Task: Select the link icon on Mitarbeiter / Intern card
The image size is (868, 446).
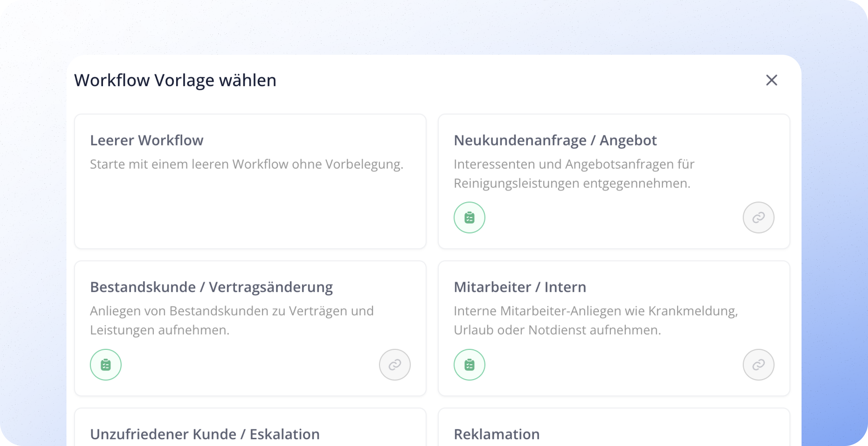Action: click(x=759, y=364)
